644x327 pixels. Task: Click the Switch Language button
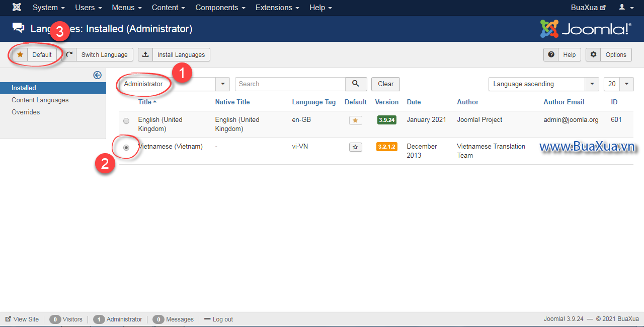(98, 54)
